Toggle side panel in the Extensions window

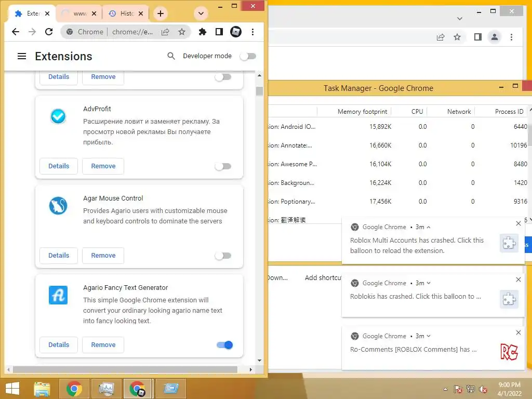219,32
